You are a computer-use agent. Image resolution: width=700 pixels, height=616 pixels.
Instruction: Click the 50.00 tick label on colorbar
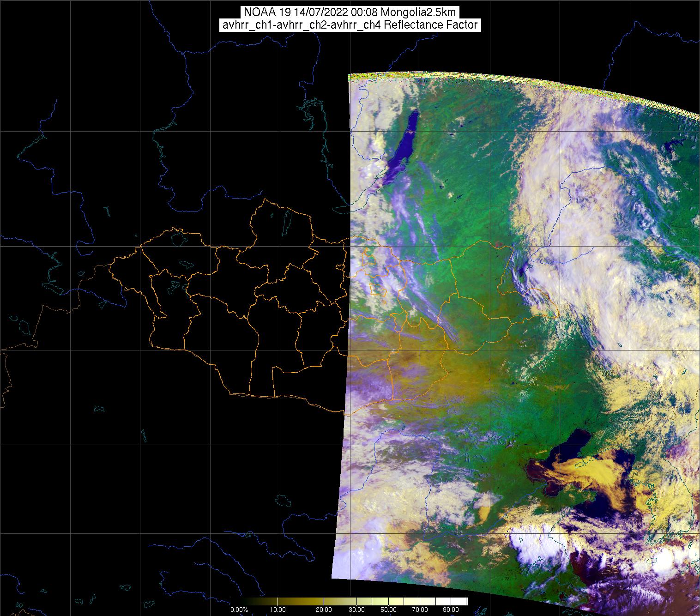[x=389, y=610]
